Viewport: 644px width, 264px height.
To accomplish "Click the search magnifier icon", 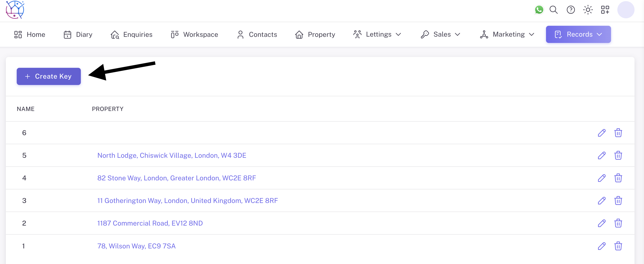I will click(553, 10).
